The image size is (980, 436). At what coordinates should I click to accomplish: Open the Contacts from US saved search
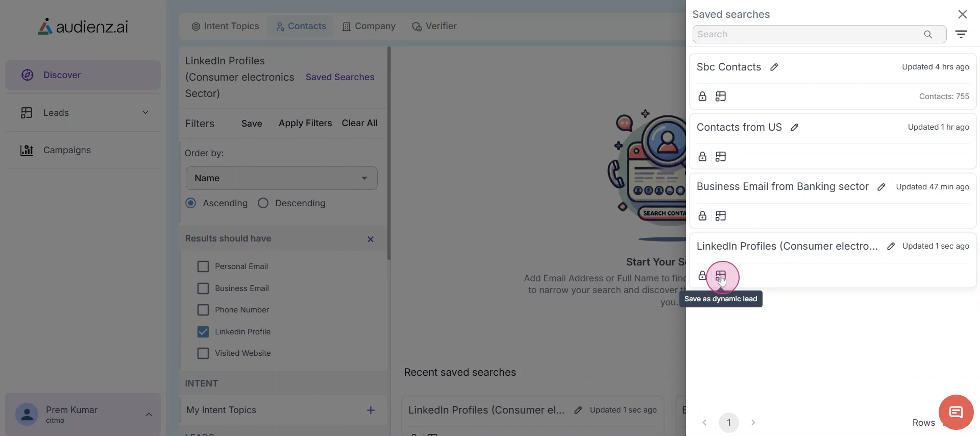[739, 127]
